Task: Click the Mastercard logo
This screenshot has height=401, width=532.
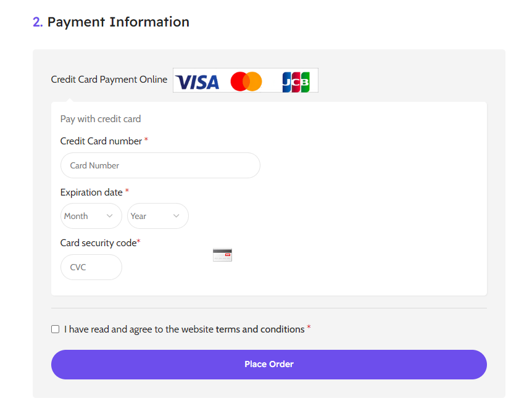Action: (246, 81)
